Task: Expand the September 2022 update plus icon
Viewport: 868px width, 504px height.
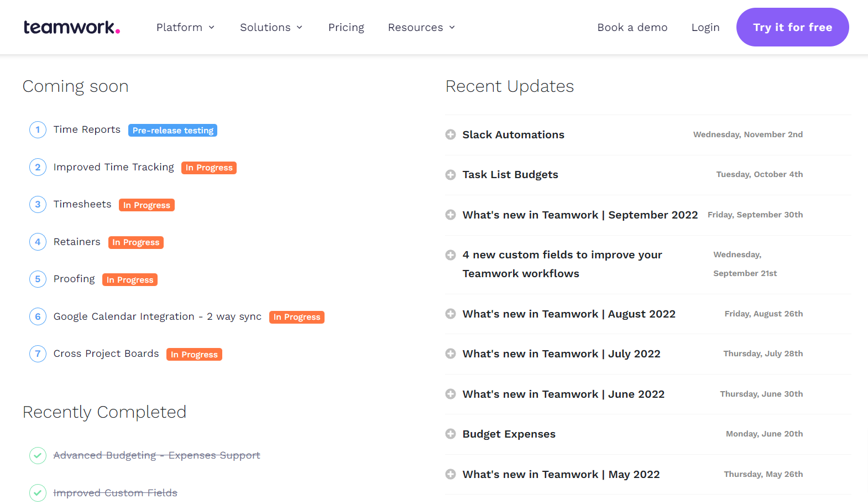Action: click(x=451, y=215)
